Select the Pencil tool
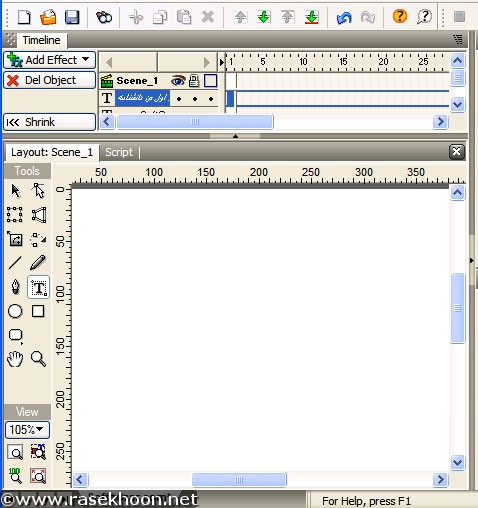 pyautogui.click(x=38, y=263)
